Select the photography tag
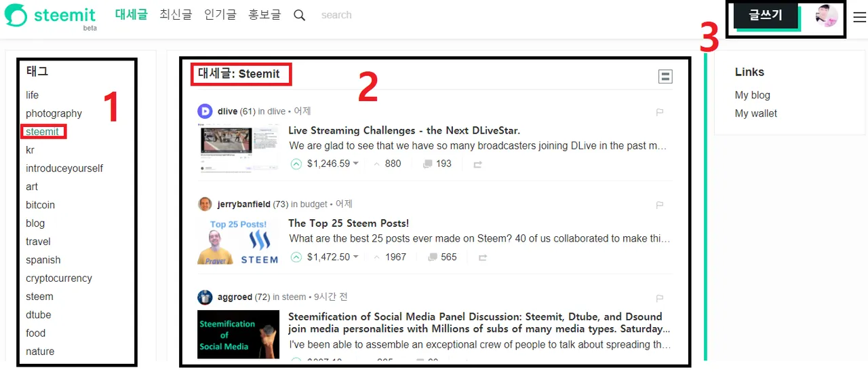 tap(54, 113)
